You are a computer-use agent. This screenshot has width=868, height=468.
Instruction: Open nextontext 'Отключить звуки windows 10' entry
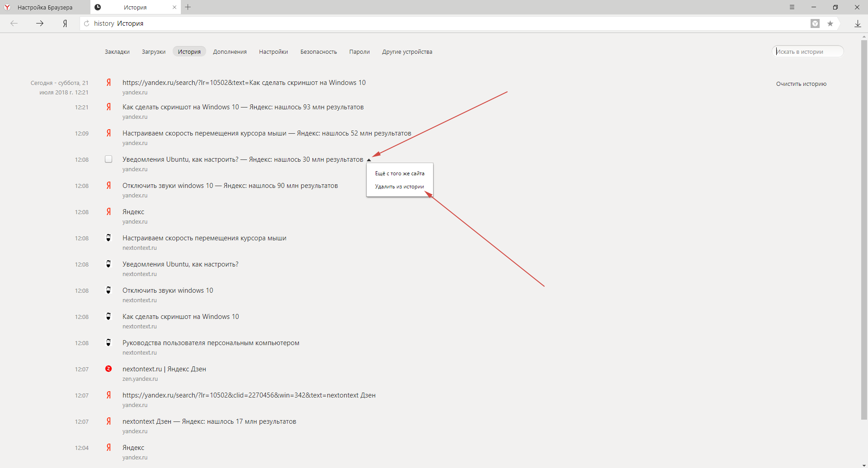168,290
